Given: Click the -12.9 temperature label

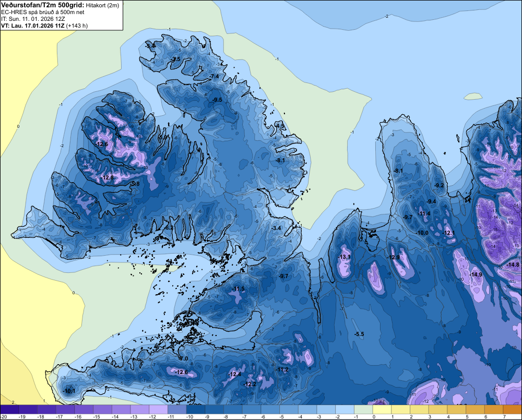Looking at the screenshot, I should 394,258.
